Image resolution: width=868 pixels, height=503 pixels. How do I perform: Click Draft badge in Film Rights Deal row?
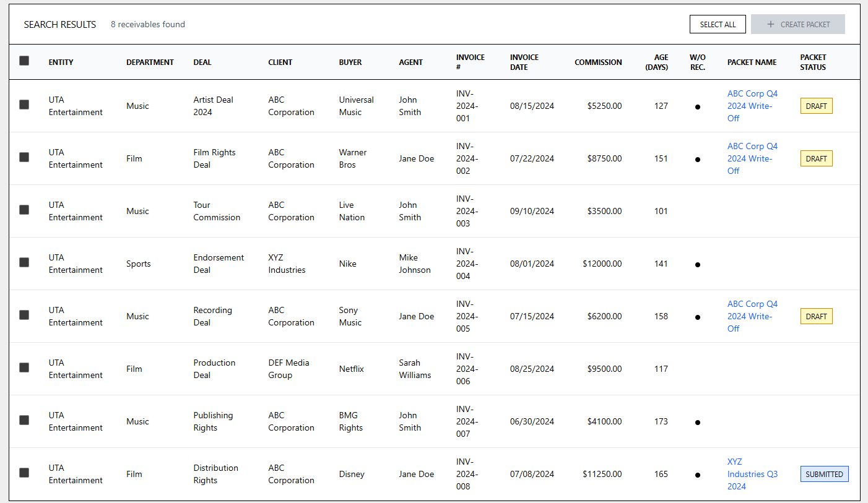click(816, 158)
